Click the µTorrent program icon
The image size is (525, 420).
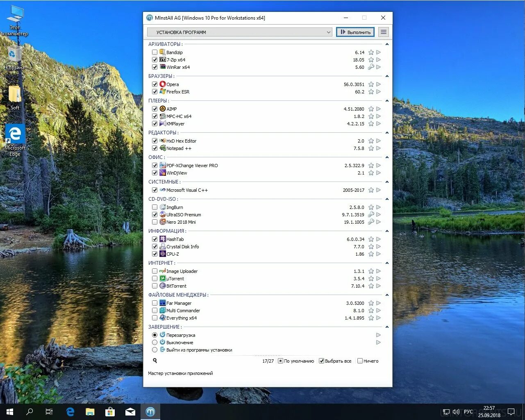(x=163, y=279)
